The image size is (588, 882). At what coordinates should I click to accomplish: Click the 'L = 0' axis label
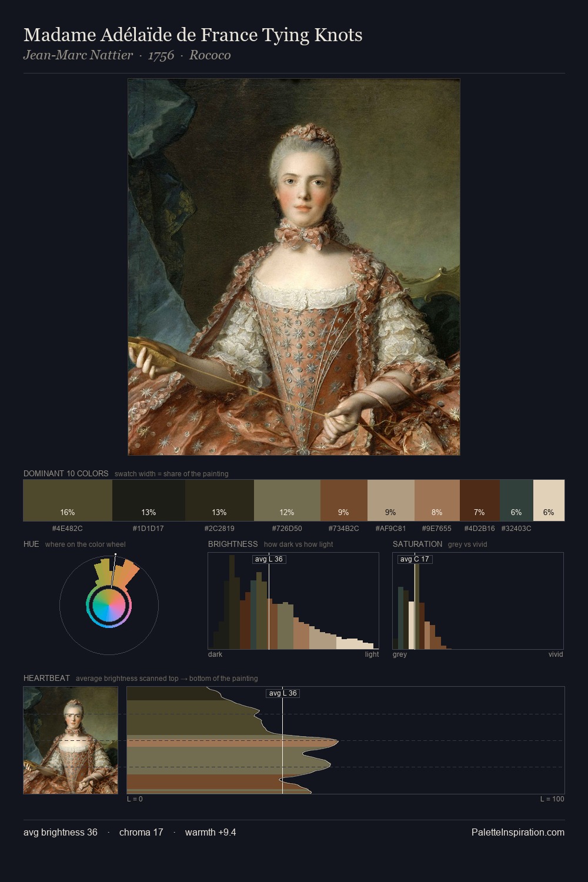point(135,799)
